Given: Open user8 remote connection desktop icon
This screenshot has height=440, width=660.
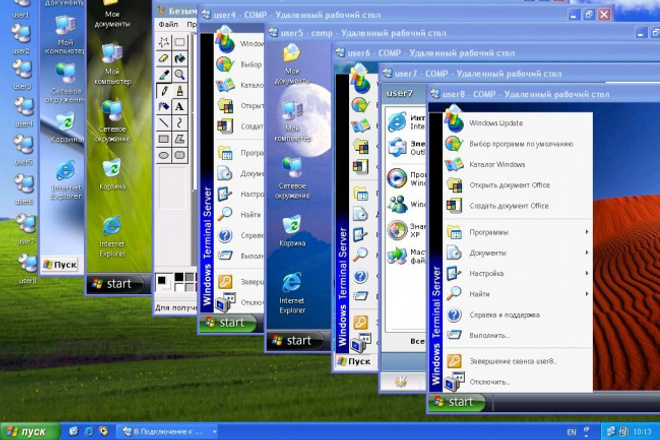Looking at the screenshot, I should point(27,268).
